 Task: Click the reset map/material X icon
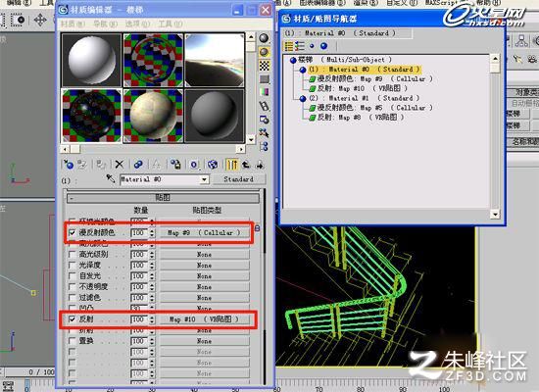pos(120,165)
